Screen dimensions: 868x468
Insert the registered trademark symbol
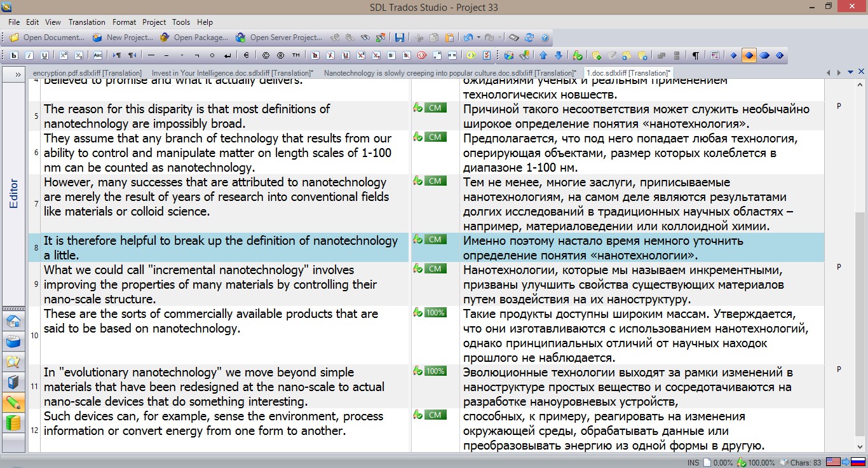pos(281,55)
